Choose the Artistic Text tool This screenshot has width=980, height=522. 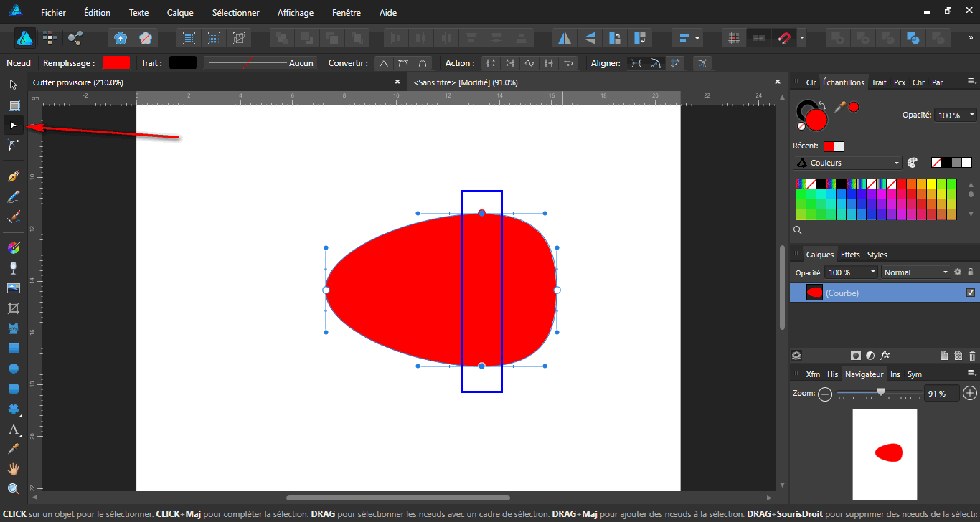pos(13,430)
